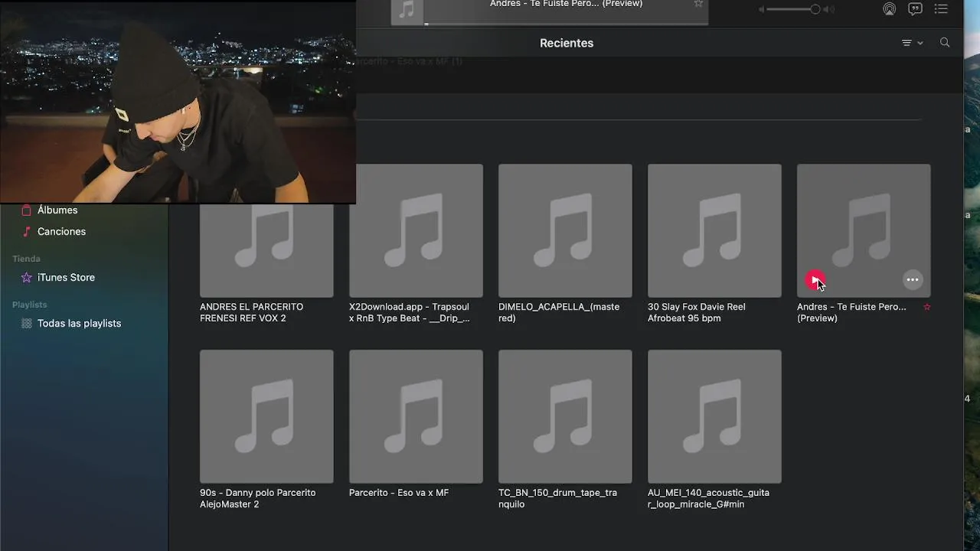The height and width of the screenshot is (551, 980).
Task: Open search in the Music library
Action: pos(945,43)
